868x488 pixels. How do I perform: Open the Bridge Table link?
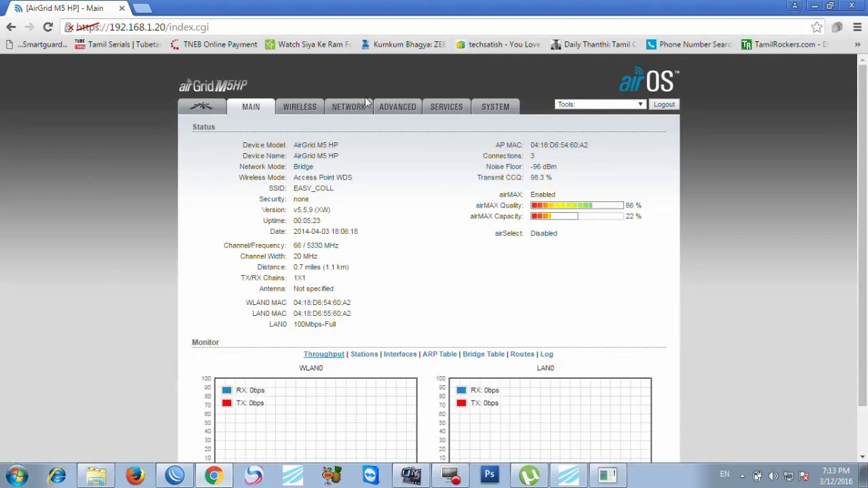pyautogui.click(x=484, y=354)
